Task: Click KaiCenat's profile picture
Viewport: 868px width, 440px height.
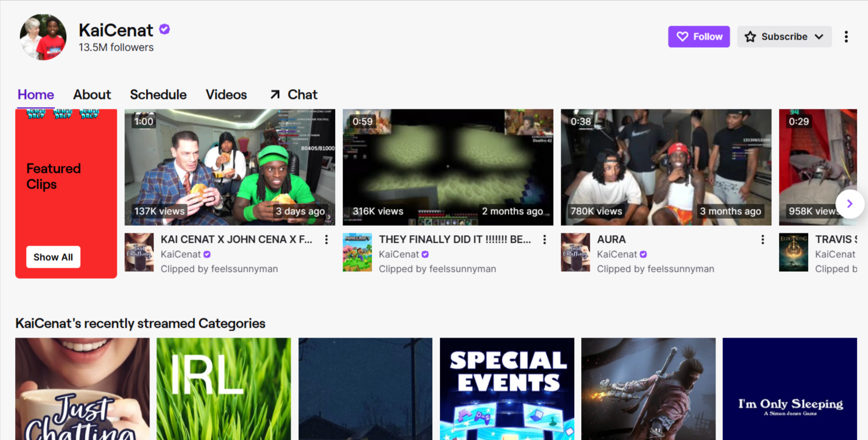Action: click(43, 37)
